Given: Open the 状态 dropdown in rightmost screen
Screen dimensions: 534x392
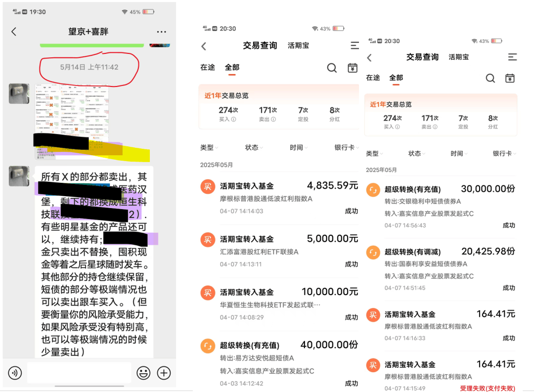Looking at the screenshot, I should pos(417,153).
